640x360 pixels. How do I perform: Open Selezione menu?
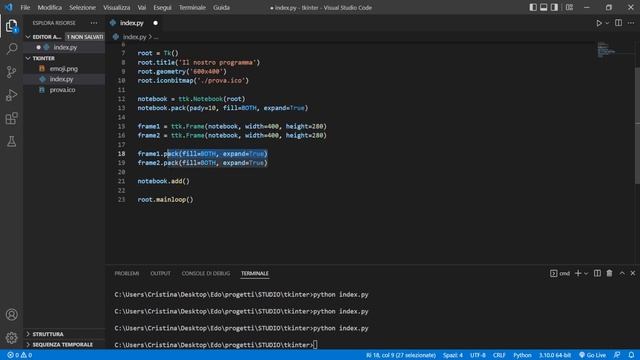82,7
